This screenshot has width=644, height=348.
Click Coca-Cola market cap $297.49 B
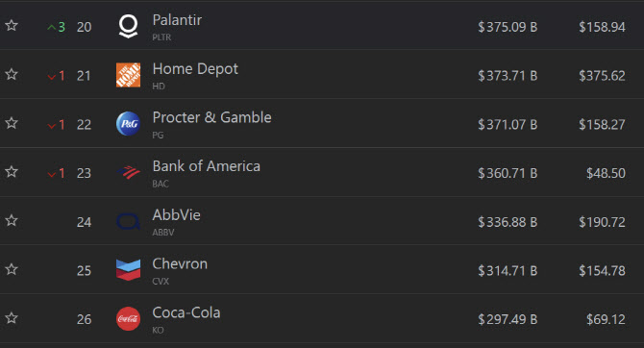coord(508,319)
